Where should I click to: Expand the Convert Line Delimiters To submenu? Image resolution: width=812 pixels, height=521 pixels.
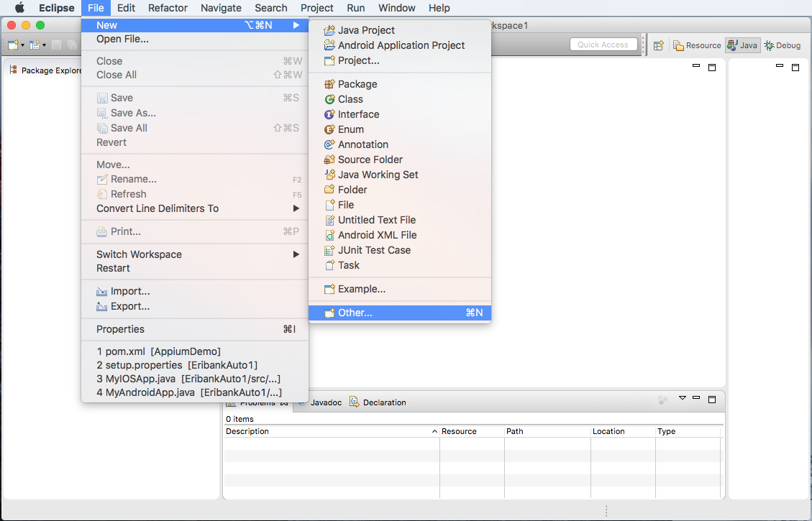[x=195, y=208]
